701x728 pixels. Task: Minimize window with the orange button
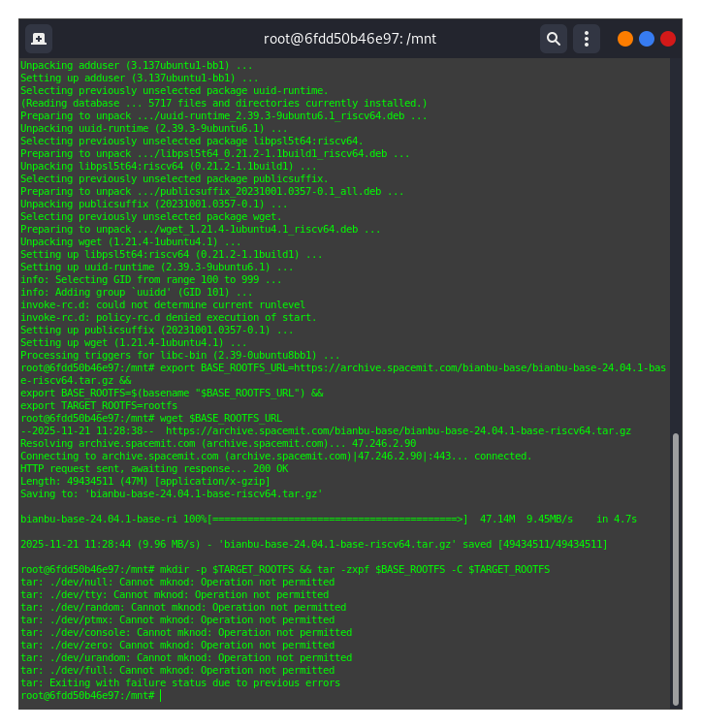625,39
